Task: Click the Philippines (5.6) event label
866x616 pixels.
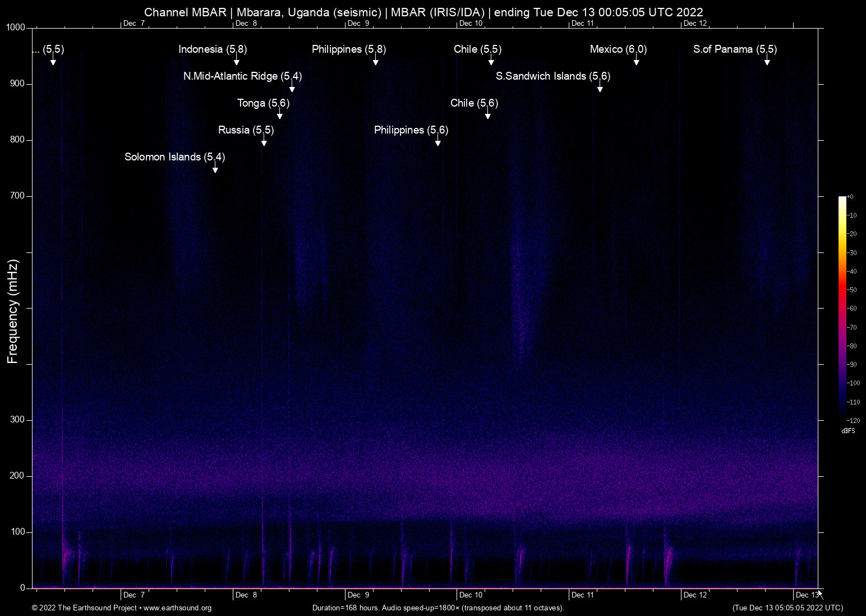Action: point(411,130)
